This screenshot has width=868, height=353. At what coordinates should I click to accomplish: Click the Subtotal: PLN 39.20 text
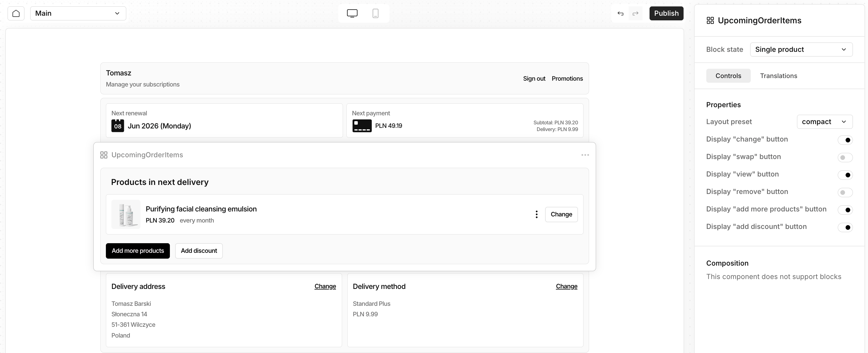pyautogui.click(x=556, y=123)
